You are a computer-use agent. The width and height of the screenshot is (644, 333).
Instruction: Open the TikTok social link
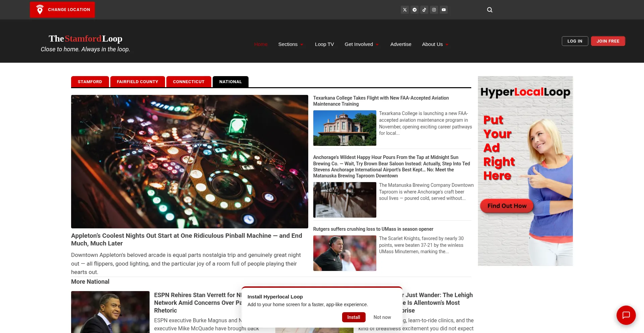pyautogui.click(x=424, y=10)
